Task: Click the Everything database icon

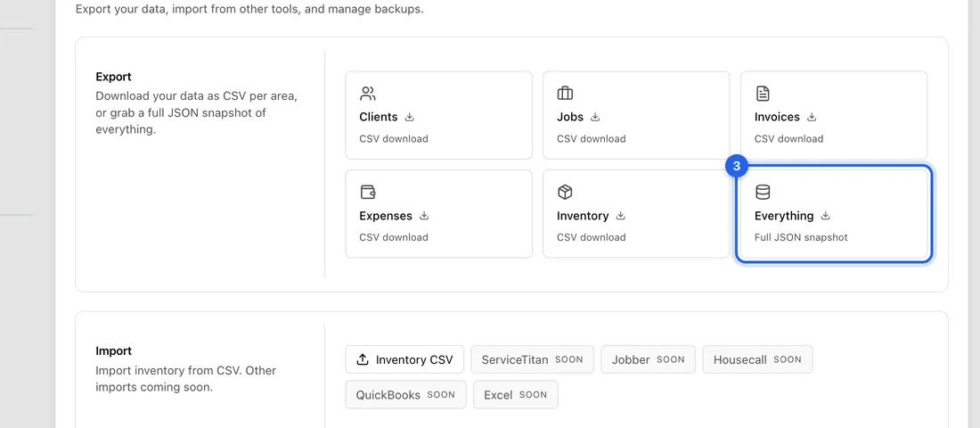Action: [x=763, y=192]
